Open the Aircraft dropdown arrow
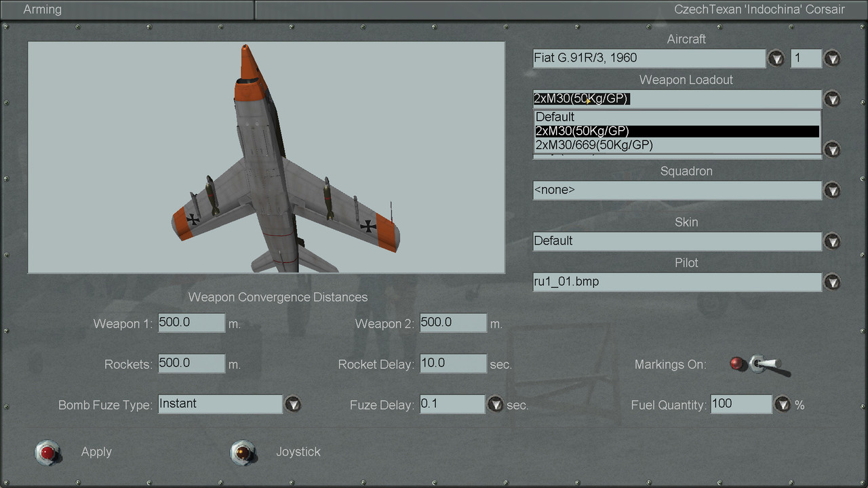The height and width of the screenshot is (488, 868). (776, 58)
